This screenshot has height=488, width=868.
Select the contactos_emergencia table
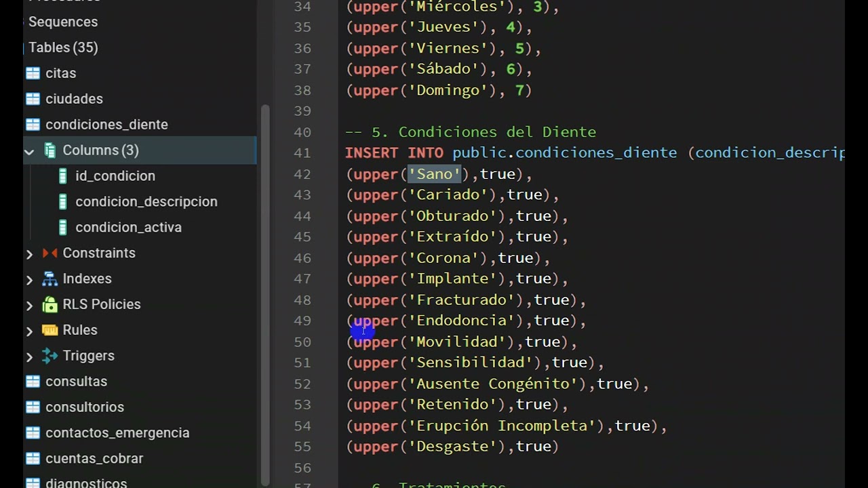pos(117,433)
